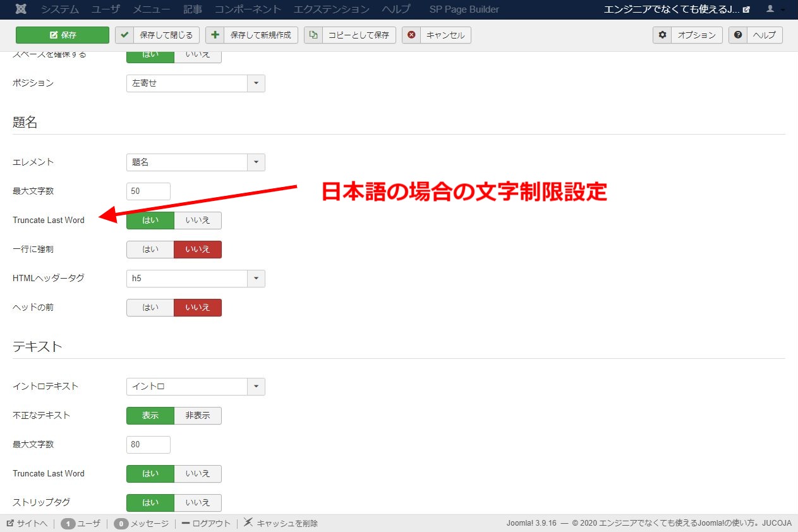Toggle 不正なテキスト to 非表示
798x532 pixels.
tap(198, 416)
